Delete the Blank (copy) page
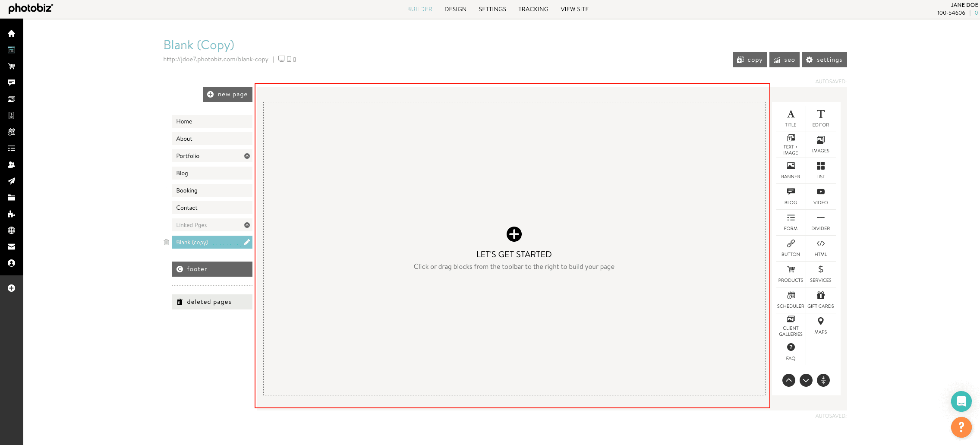The image size is (980, 445). tap(167, 242)
